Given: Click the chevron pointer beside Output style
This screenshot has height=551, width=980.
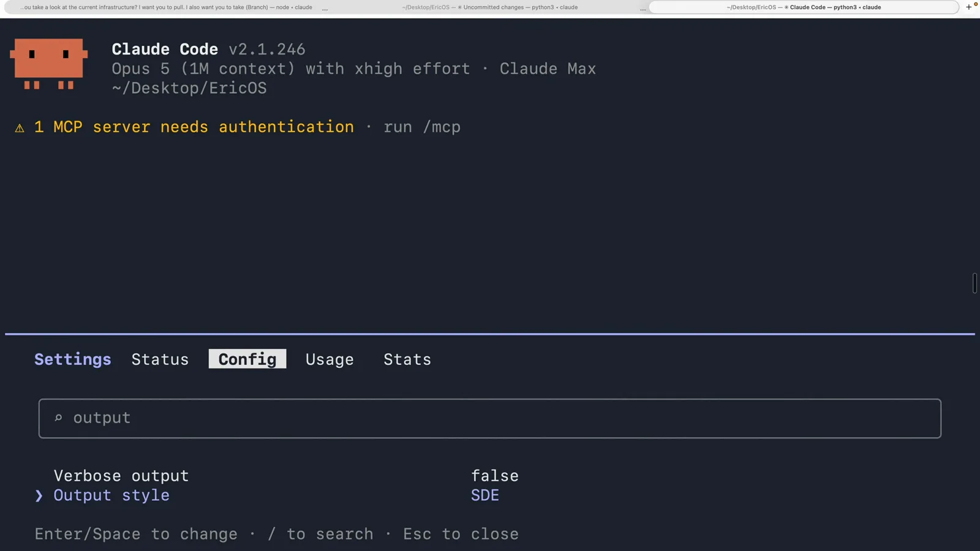Looking at the screenshot, I should [39, 495].
